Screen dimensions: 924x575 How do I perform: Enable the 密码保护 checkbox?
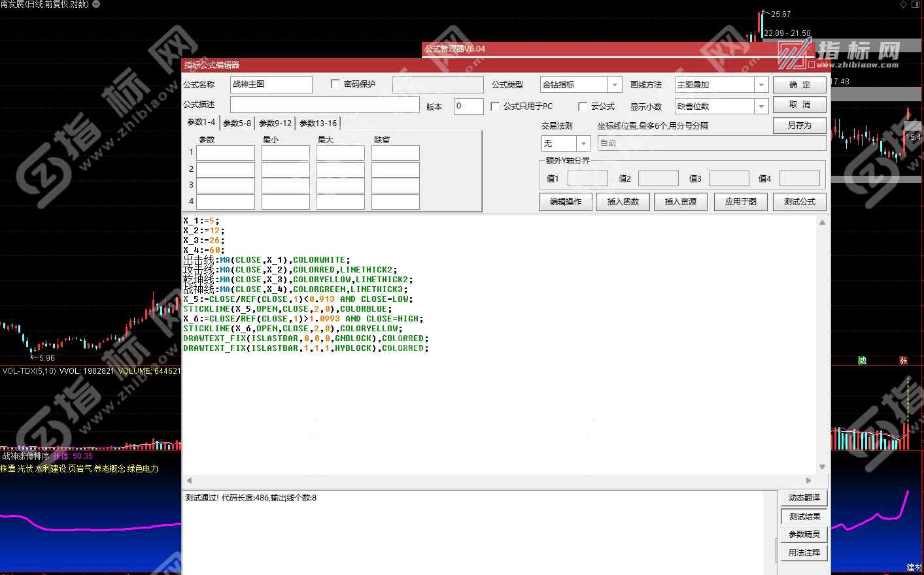pyautogui.click(x=335, y=84)
